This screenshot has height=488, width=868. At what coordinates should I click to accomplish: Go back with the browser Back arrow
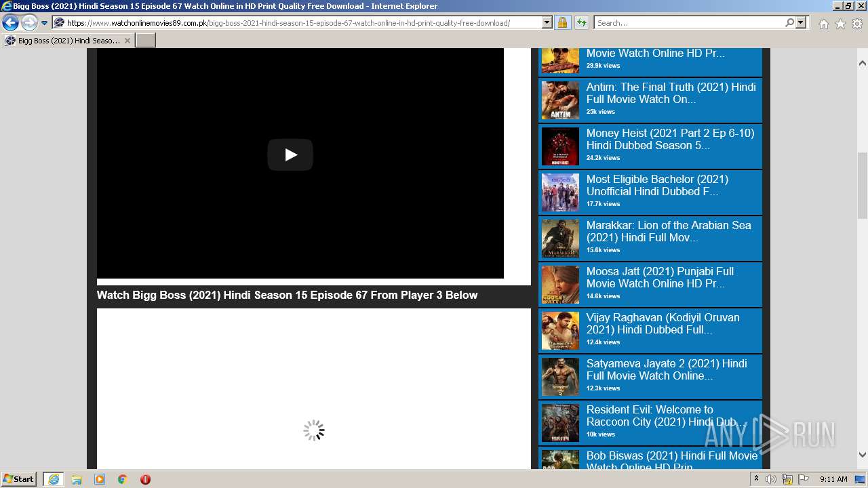tap(10, 23)
